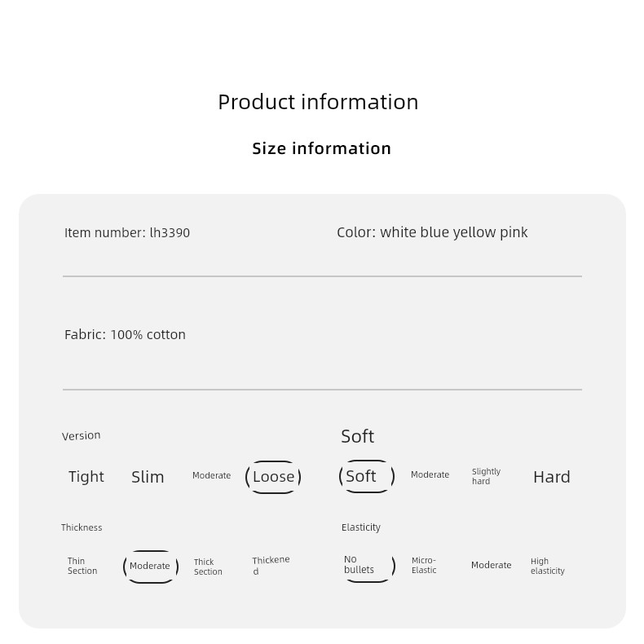Viewport: 644px width, 644px height.
Task: Click the circled Soft softness option
Action: 367,476
